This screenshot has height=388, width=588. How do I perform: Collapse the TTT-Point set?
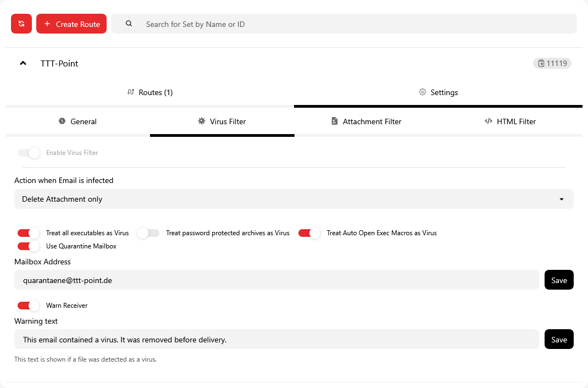(23, 63)
